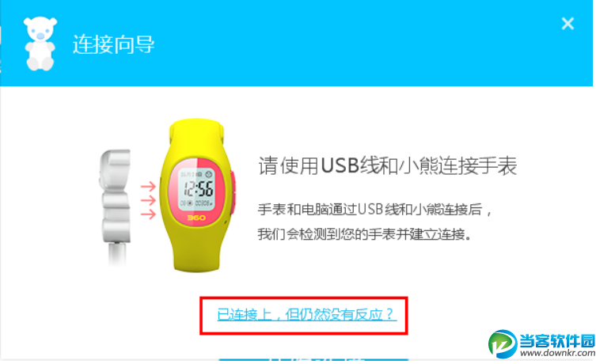Click the pink side button on the watch
596x364 pixels.
click(x=233, y=192)
